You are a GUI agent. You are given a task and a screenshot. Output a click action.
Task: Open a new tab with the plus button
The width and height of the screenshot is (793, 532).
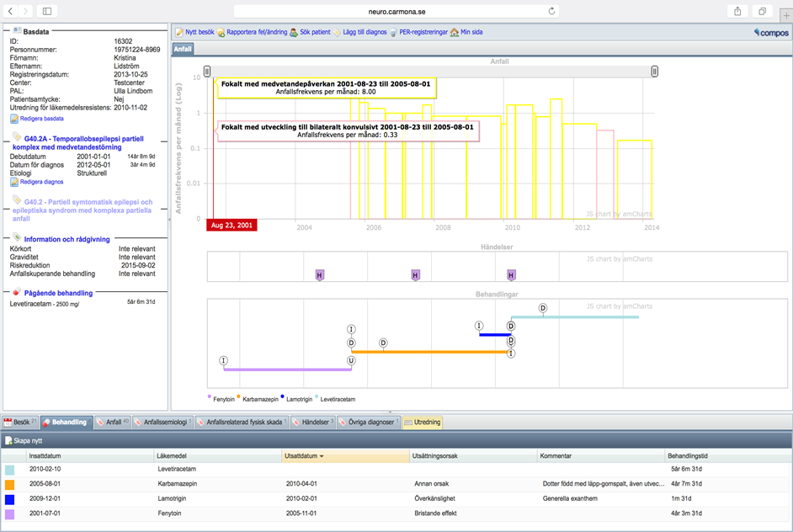tap(786, 15)
